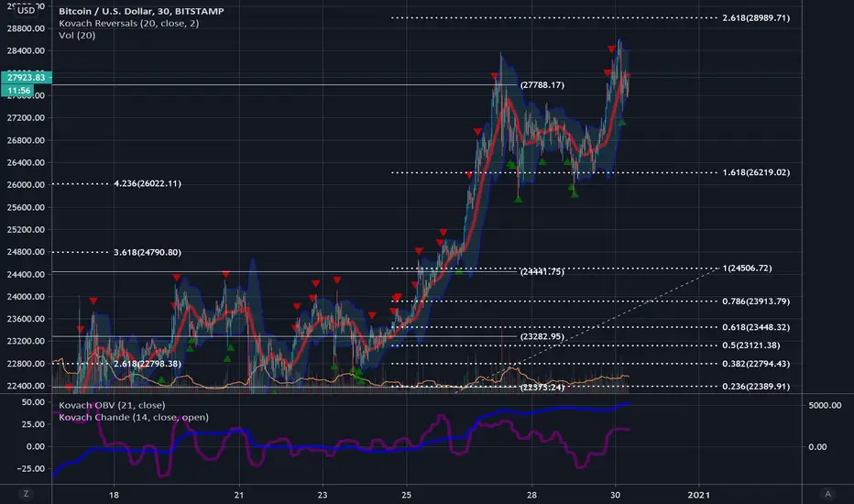Click the horizontal line label (23282.95)
Screen dimensions: 854x504
[542, 336]
